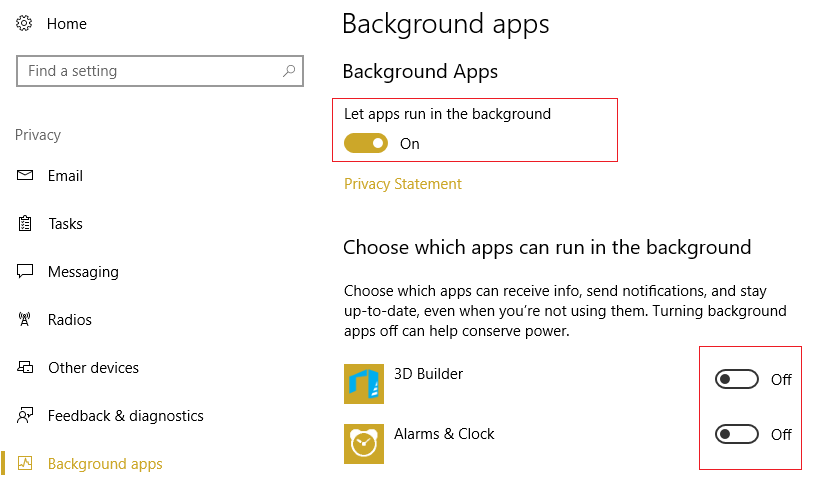817x480 pixels.
Task: Enable Alarms & Clock background toggle
Action: [737, 434]
